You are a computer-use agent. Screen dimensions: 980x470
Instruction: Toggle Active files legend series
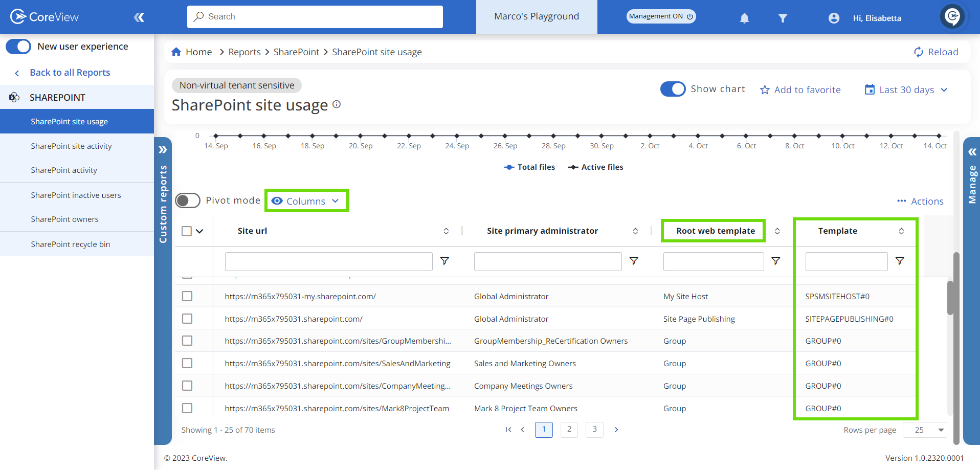coord(596,167)
